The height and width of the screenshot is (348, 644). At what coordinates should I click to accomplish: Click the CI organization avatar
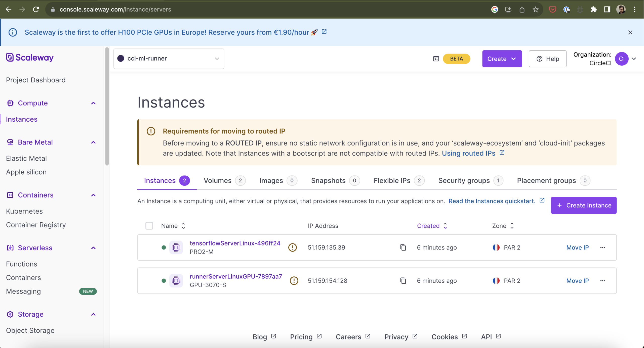pos(622,59)
